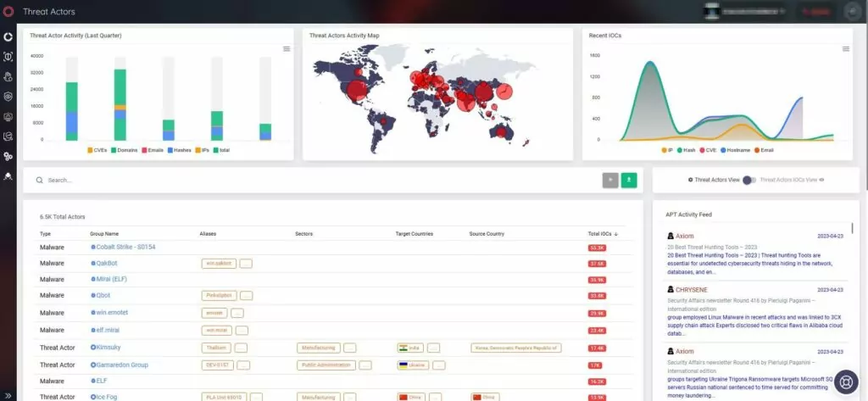This screenshot has height=401, width=868.
Task: Toggle CVEs legend in activity chart
Action: 97,150
